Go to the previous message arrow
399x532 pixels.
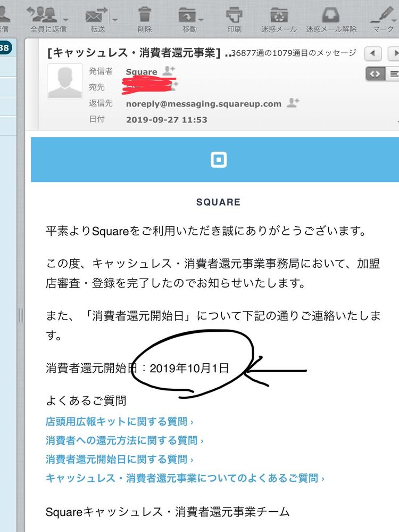pos(373,53)
